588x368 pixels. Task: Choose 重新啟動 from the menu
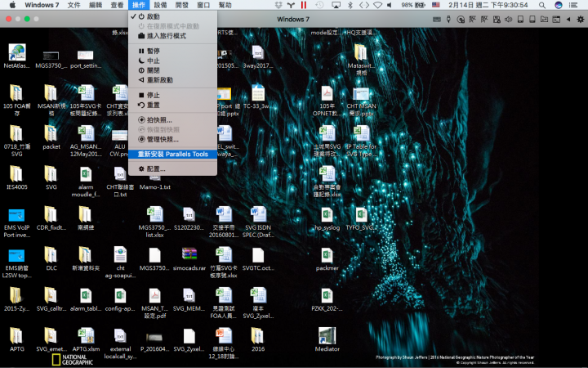172,80
